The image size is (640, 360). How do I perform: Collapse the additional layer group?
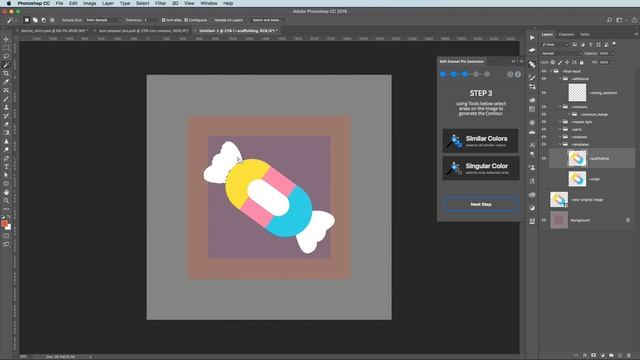pyautogui.click(x=560, y=79)
